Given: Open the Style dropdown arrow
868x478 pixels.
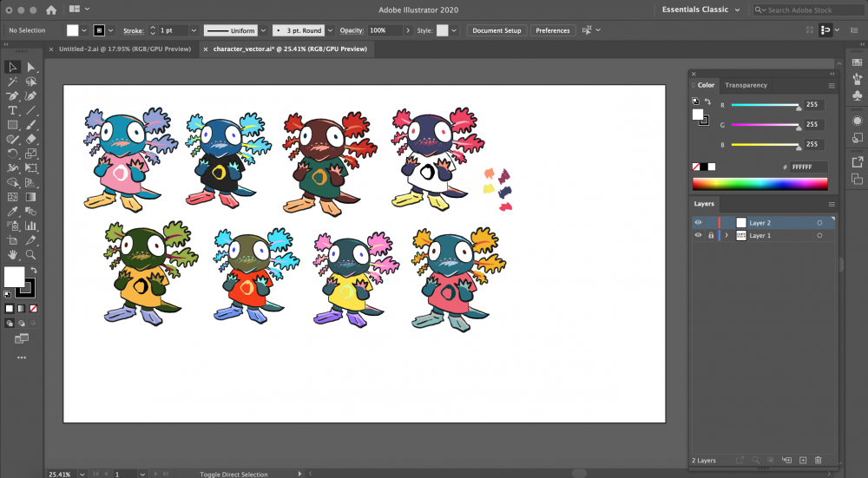Looking at the screenshot, I should [454, 30].
